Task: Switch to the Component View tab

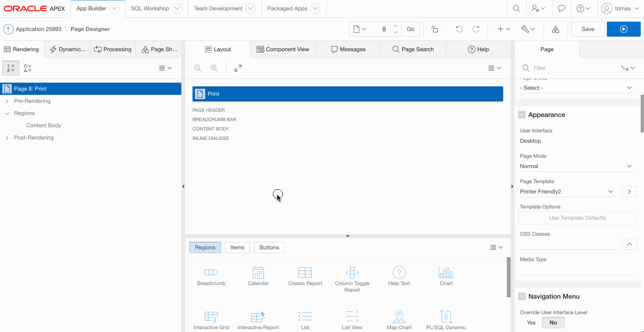Action: click(283, 49)
